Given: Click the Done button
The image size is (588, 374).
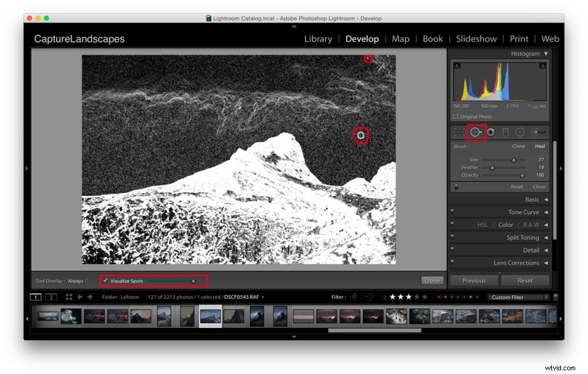Looking at the screenshot, I should (432, 280).
